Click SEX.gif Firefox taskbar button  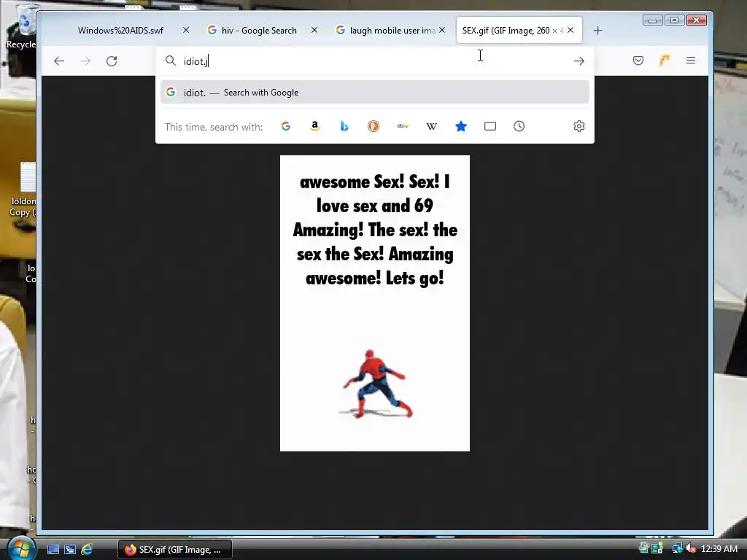(175, 550)
